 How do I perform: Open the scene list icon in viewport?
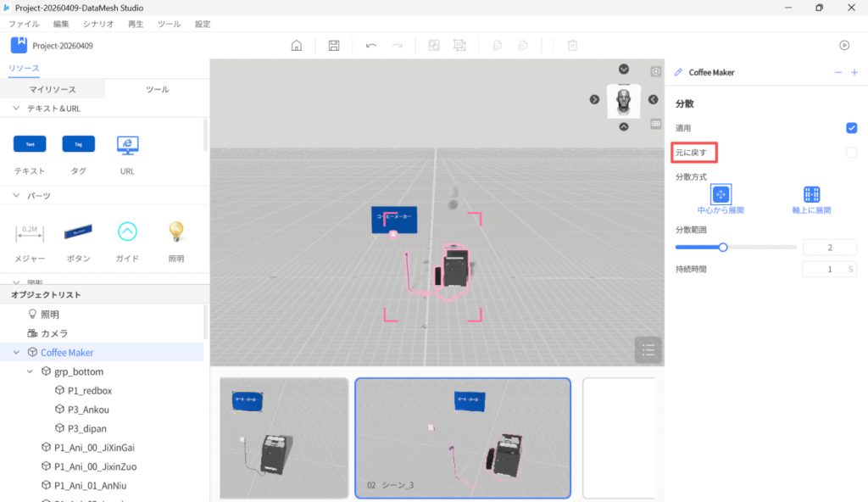[648, 349]
